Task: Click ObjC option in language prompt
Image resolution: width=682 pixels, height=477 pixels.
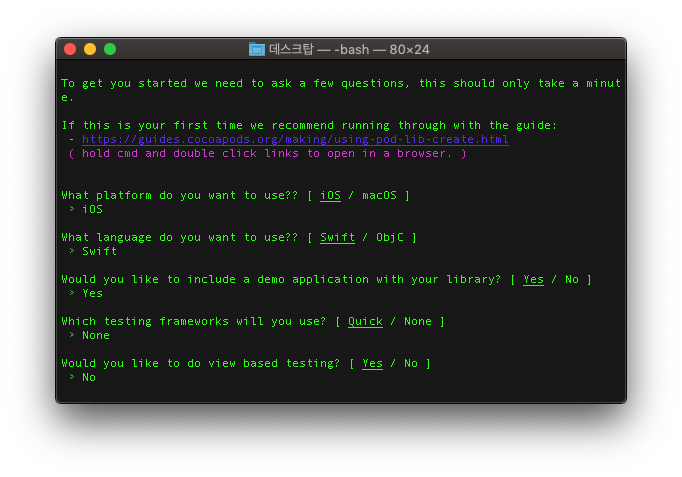Action: pyautogui.click(x=390, y=237)
